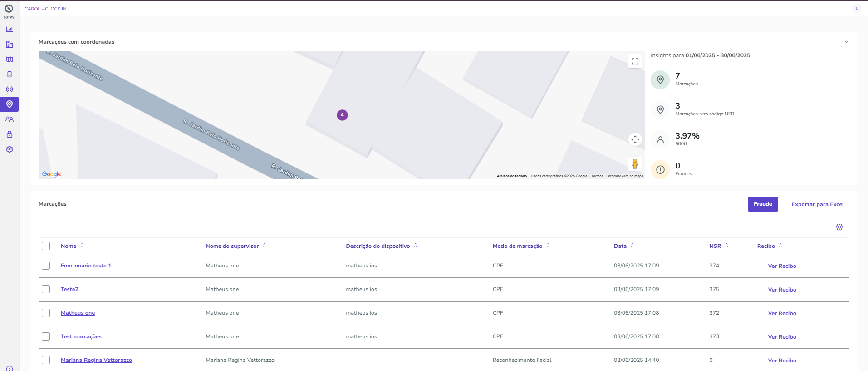
Task: Open the people icon in sidebar
Action: coord(10,119)
